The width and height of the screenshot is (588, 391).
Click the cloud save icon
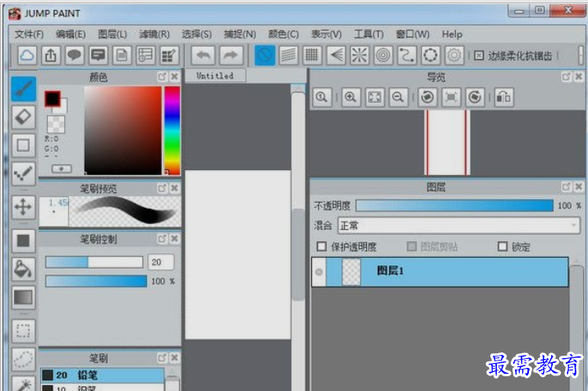[x=27, y=56]
